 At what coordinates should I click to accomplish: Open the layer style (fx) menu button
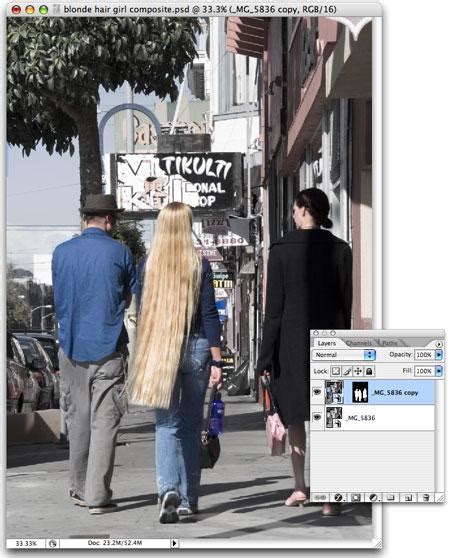[338, 498]
